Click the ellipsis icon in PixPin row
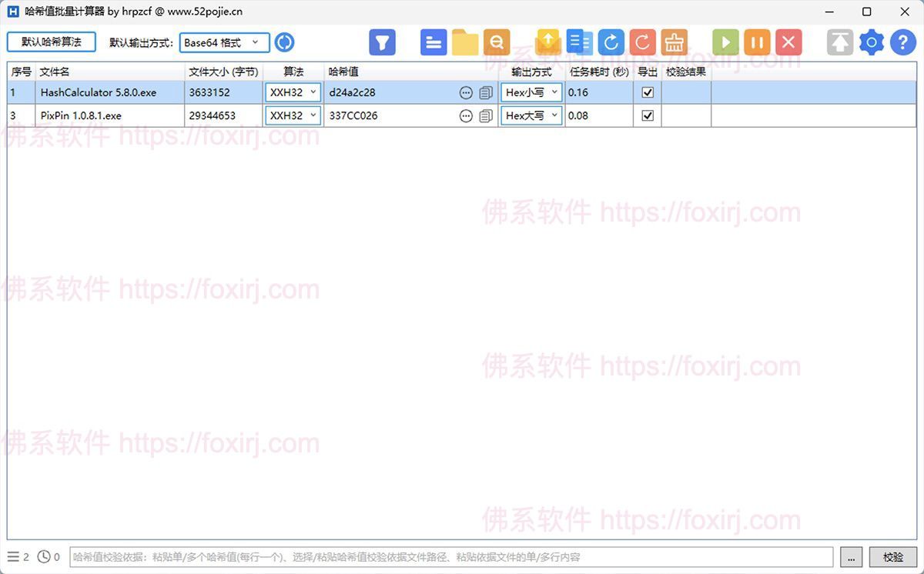The height and width of the screenshot is (574, 924). [x=466, y=116]
